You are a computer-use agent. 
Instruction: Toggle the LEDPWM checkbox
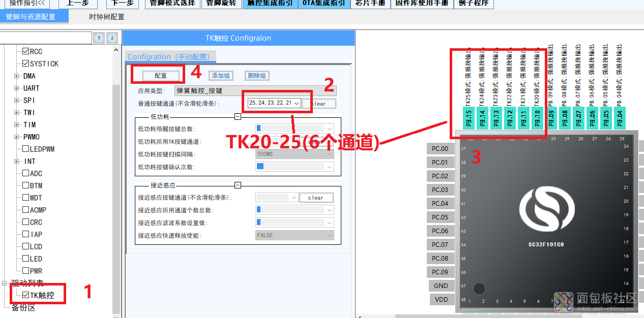pyautogui.click(x=26, y=149)
